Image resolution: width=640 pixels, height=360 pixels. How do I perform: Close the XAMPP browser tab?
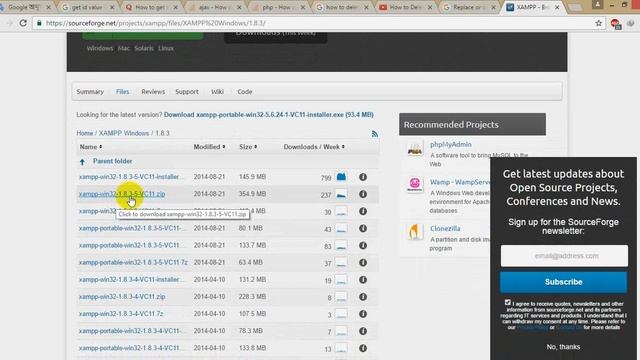pos(557,7)
